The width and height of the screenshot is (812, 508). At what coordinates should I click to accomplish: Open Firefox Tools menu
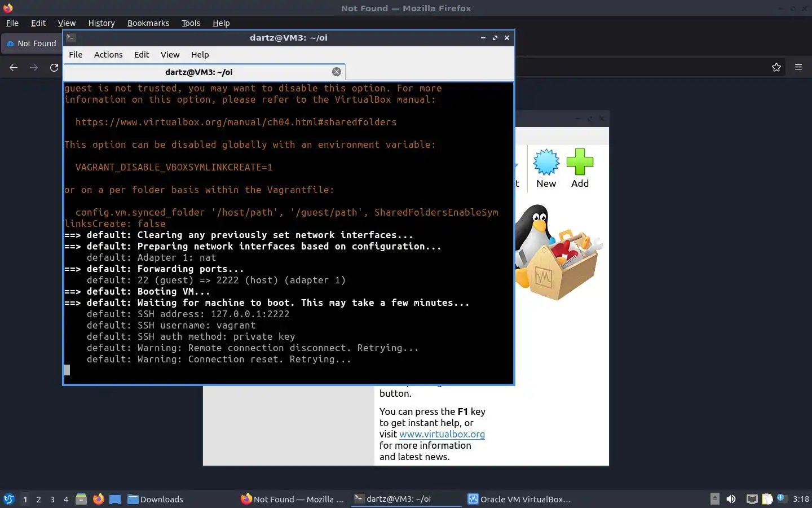[191, 23]
